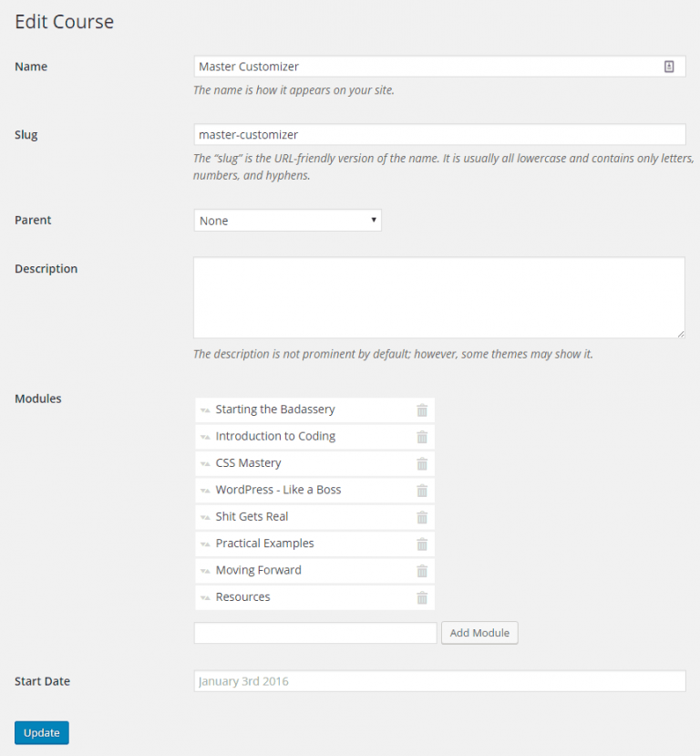The height and width of the screenshot is (756, 700).
Task: Click the icon inside the Name field
Action: pos(669,66)
